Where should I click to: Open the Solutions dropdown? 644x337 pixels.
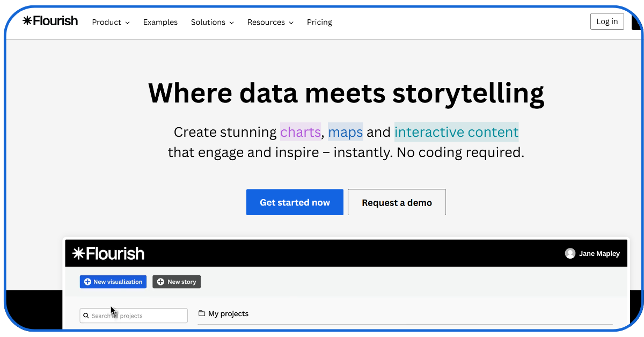[x=212, y=22]
